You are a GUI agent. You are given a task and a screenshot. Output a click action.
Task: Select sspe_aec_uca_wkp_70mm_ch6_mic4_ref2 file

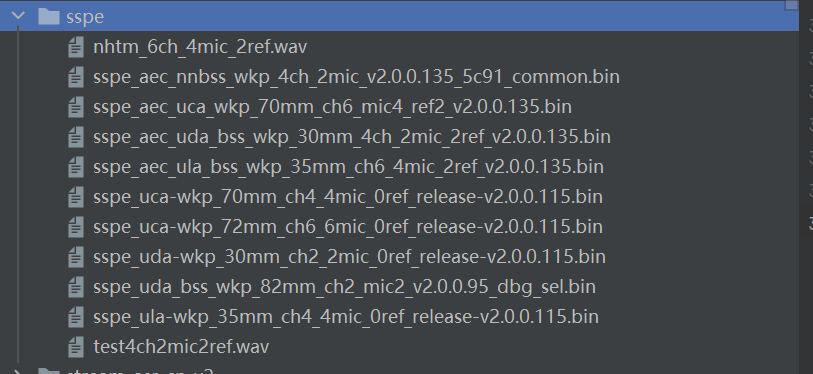(332, 107)
